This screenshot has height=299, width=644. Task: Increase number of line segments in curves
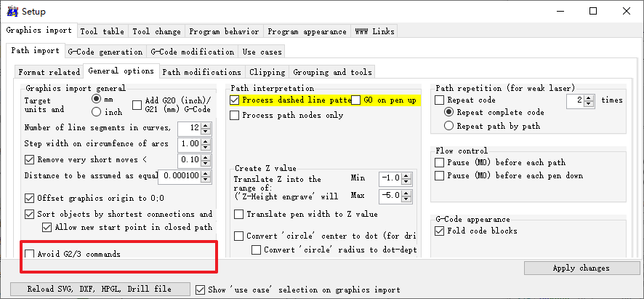[206, 125]
